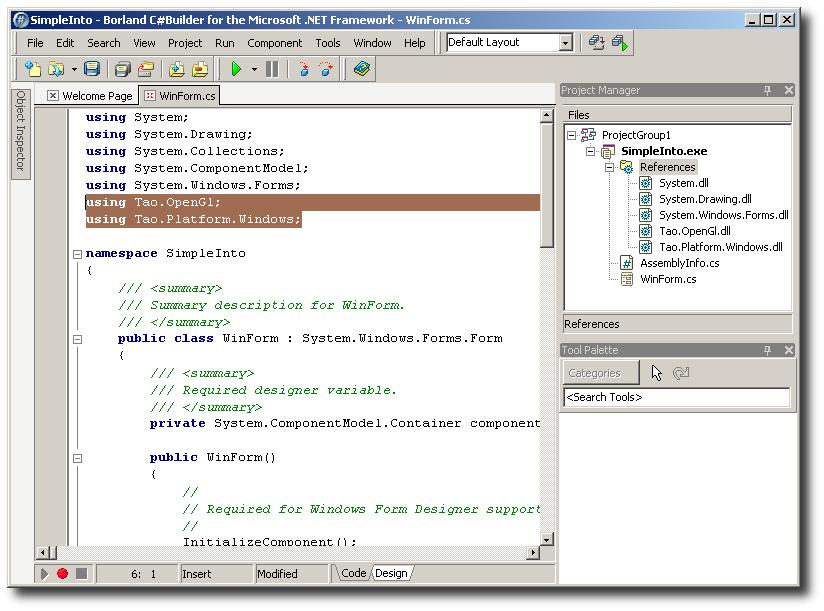Select AssemblyInfo.cs in the project tree
This screenshot has width=824, height=611.
click(x=679, y=263)
